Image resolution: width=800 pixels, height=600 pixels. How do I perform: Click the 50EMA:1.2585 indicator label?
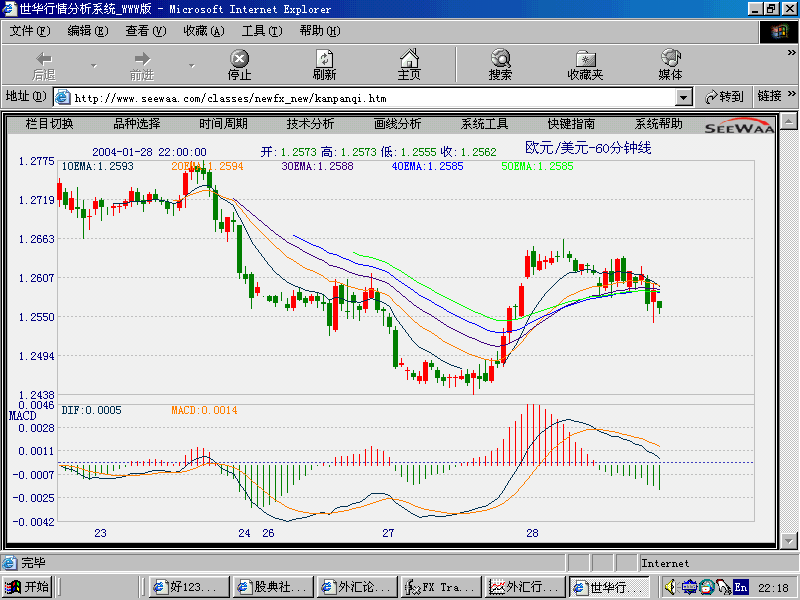pyautogui.click(x=537, y=166)
